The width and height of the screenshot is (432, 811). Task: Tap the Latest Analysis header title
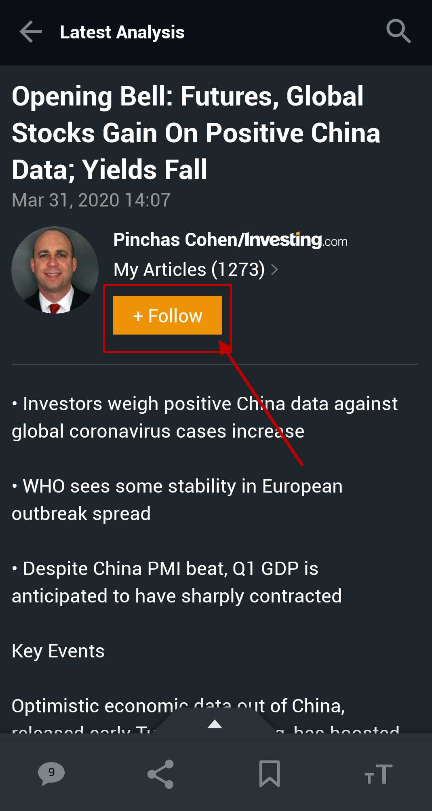pos(122,32)
